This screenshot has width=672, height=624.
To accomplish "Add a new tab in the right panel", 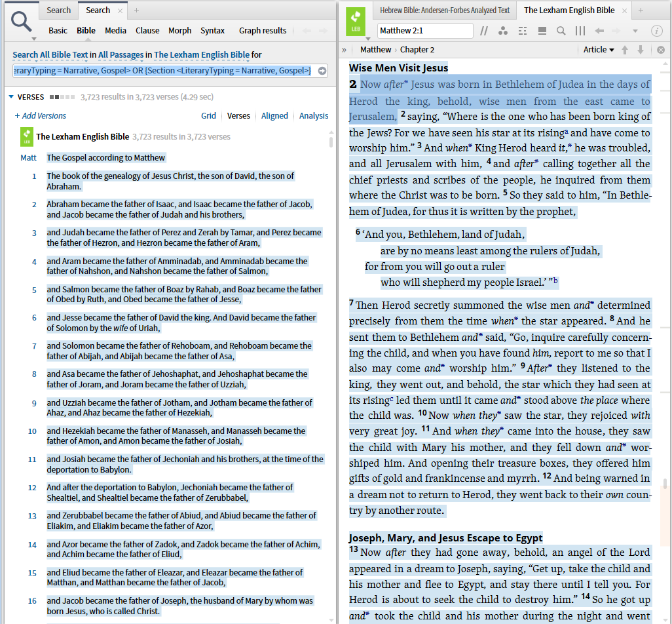I will (x=641, y=10).
